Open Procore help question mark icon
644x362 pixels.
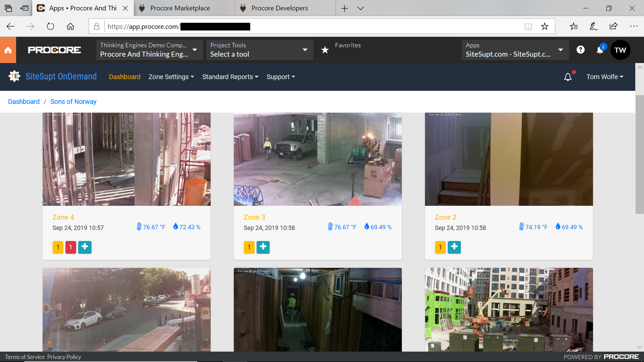point(581,50)
